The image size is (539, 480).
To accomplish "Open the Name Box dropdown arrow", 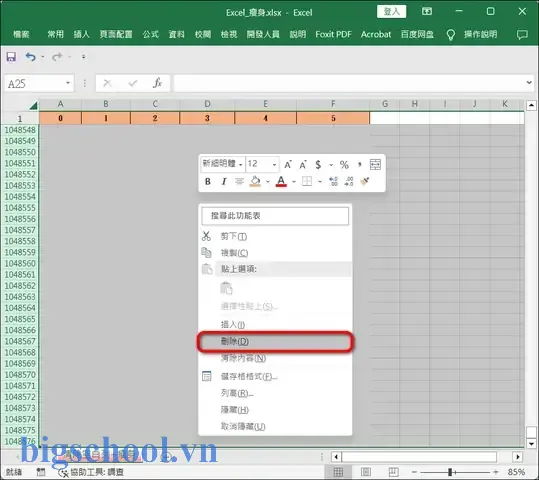I will tap(68, 83).
